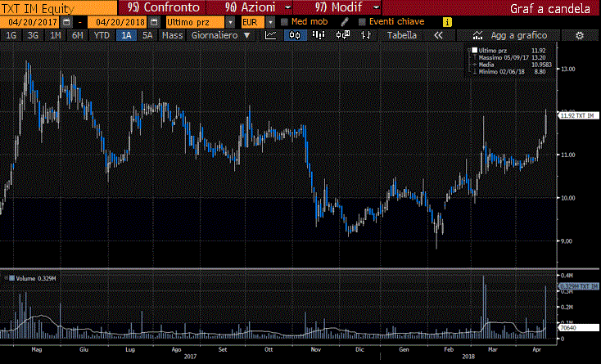Select the 6M time range tab
Image resolution: width=601 pixels, height=364 pixels.
[78, 36]
